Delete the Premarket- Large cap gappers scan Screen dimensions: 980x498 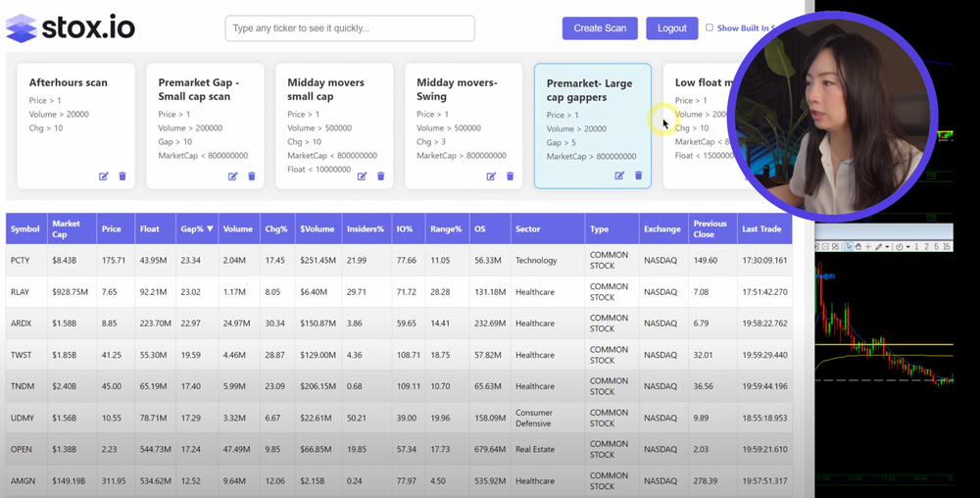point(639,175)
